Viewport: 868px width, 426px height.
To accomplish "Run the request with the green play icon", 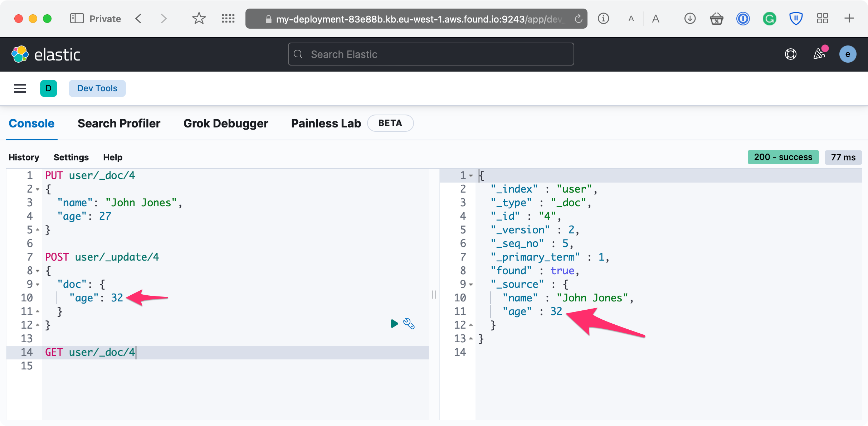I will pos(394,324).
